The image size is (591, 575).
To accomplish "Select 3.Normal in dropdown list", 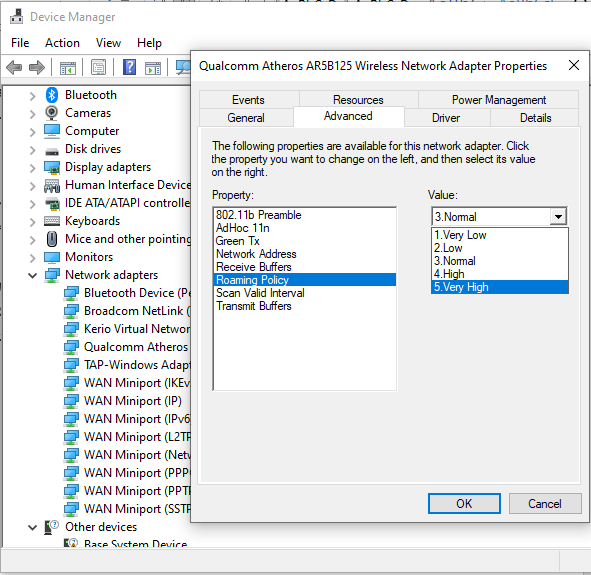I will pyautogui.click(x=500, y=261).
